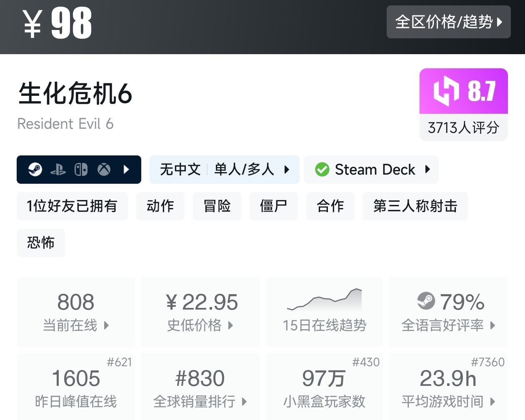The width and height of the screenshot is (525, 420).
Task: Click the Xiaoheihe logo on score badge
Action: click(446, 90)
